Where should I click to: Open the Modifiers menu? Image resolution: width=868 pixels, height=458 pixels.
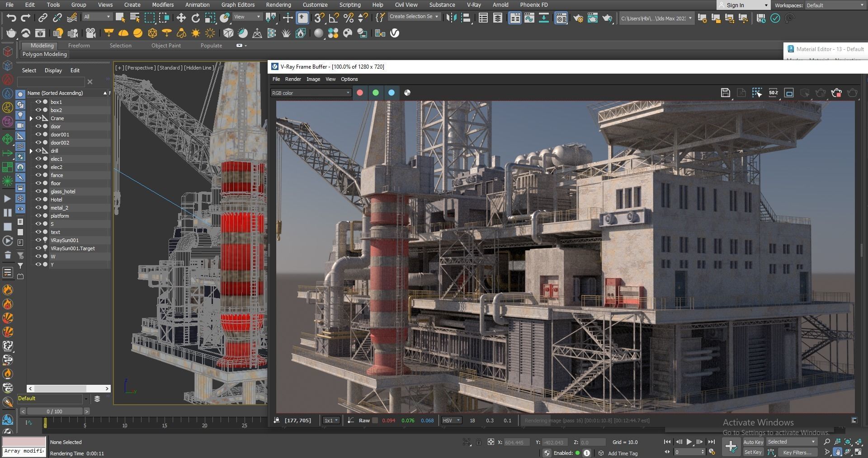pos(163,5)
